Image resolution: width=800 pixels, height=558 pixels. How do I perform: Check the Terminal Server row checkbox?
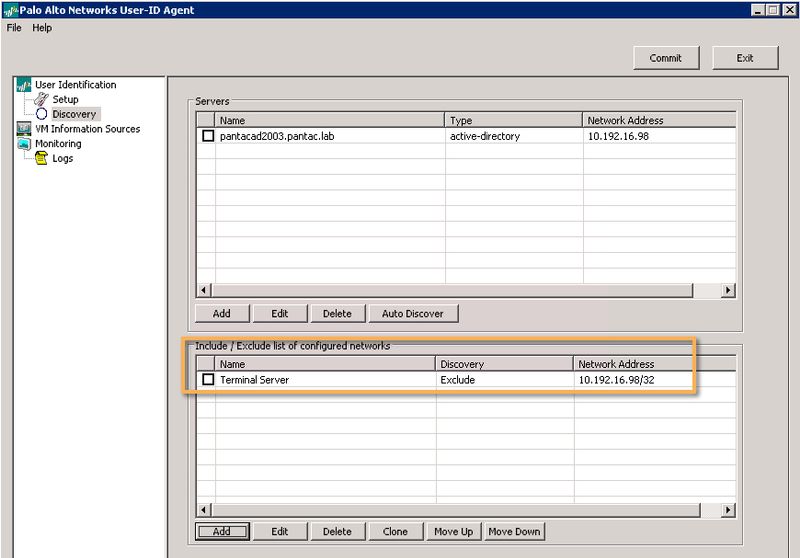tap(208, 380)
